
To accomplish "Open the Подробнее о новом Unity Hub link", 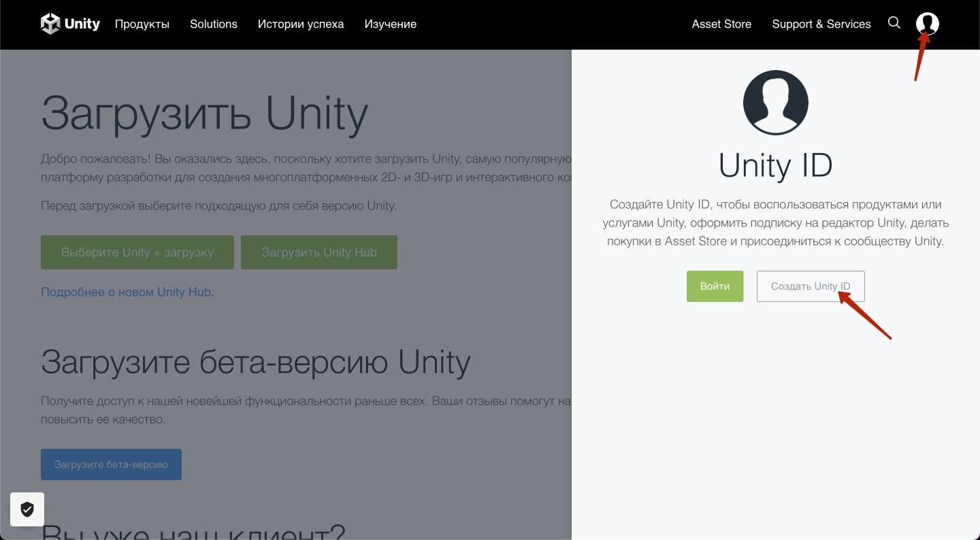I will [x=126, y=292].
